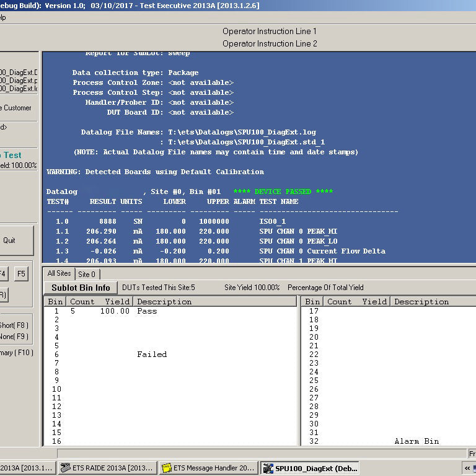The image size is (476, 476).
Task: Click the Summary (F10) option
Action: coord(16,353)
